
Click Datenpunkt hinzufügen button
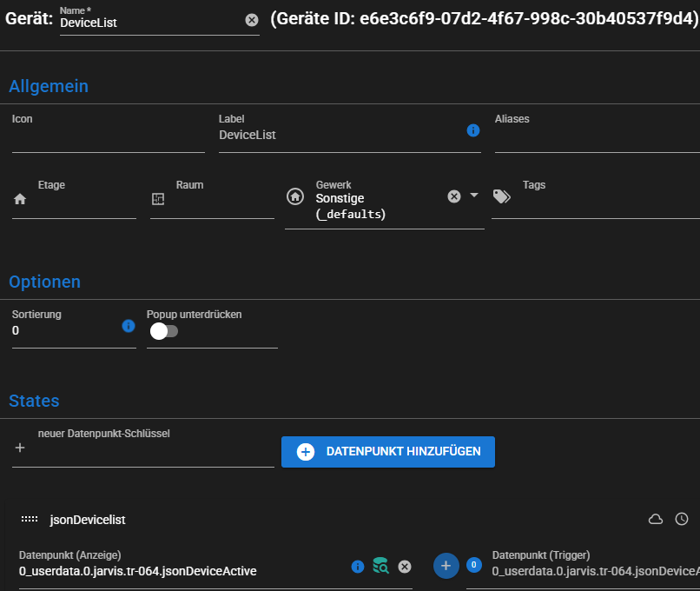point(387,452)
